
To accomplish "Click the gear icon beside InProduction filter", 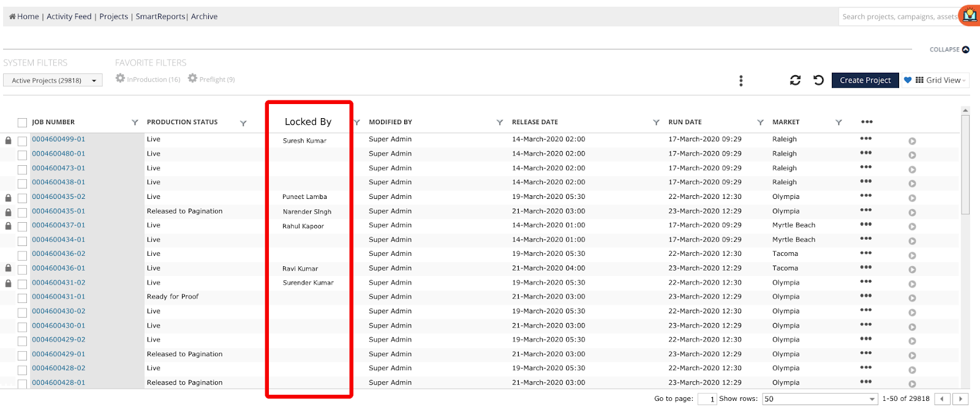I will coord(121,79).
